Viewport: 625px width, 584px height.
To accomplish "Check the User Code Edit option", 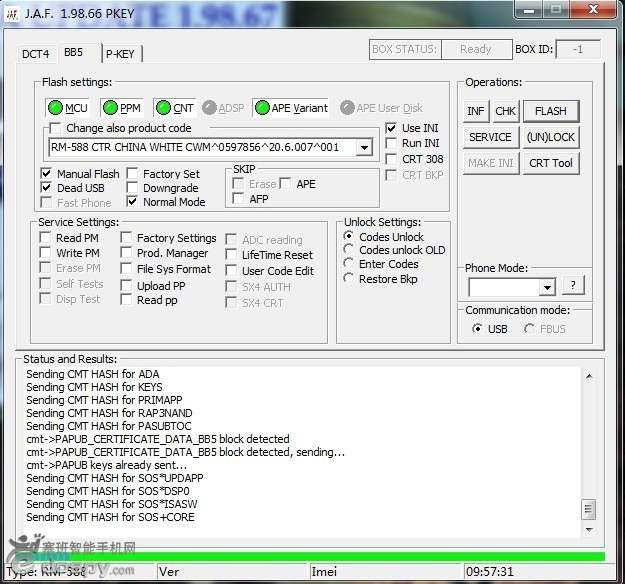I will pyautogui.click(x=231, y=271).
